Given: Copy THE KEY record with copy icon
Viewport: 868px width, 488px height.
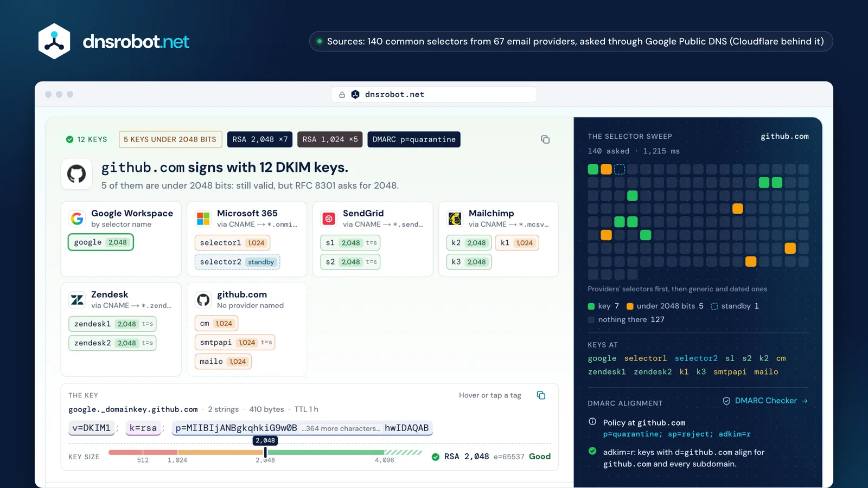Looking at the screenshot, I should 541,395.
